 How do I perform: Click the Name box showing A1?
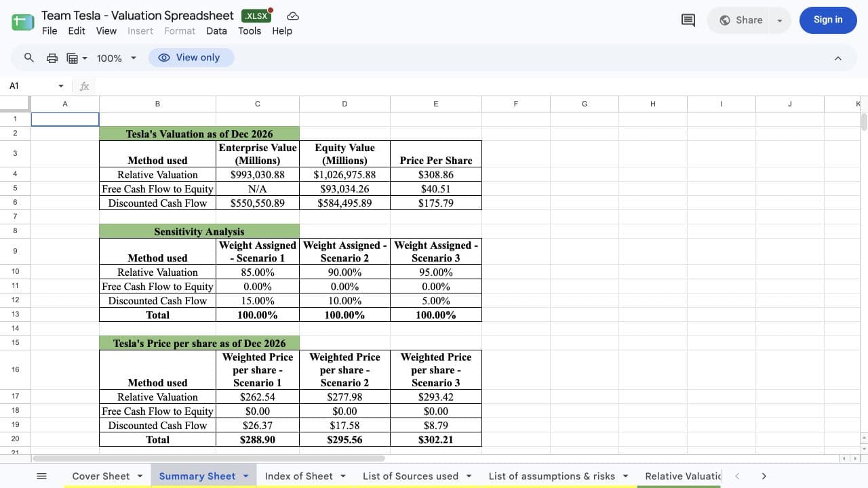pos(31,86)
